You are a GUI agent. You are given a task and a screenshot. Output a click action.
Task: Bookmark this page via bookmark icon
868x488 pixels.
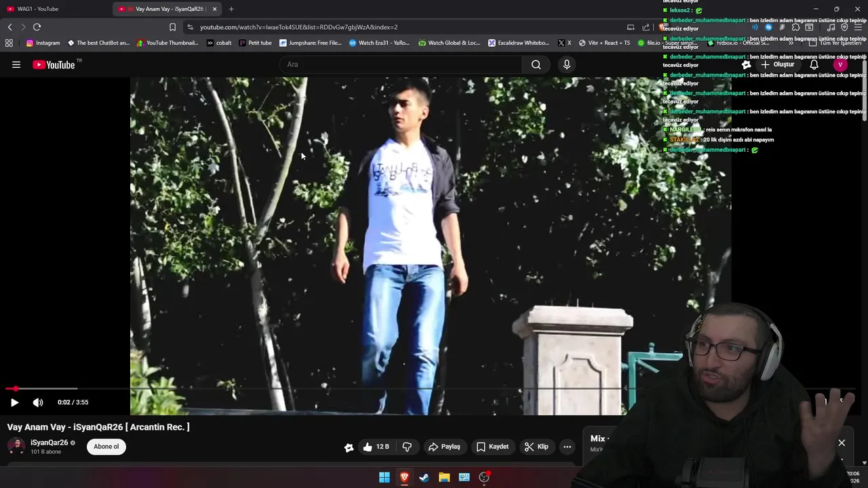[172, 27]
